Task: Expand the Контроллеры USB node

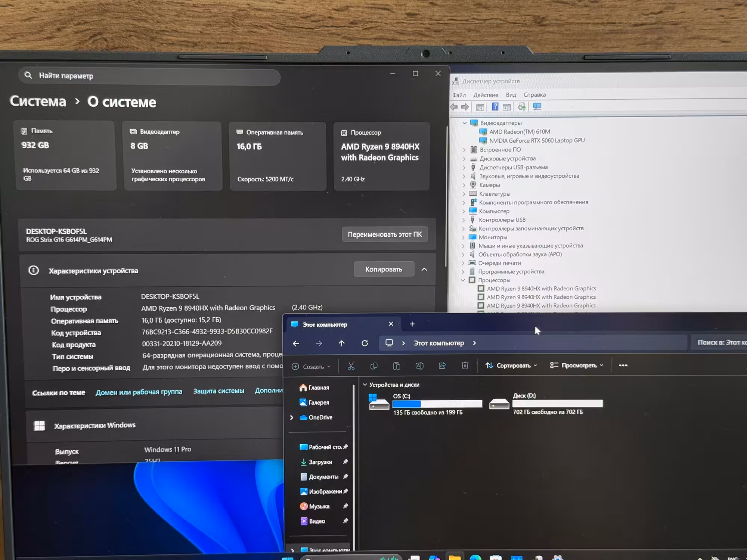Action: click(x=464, y=220)
